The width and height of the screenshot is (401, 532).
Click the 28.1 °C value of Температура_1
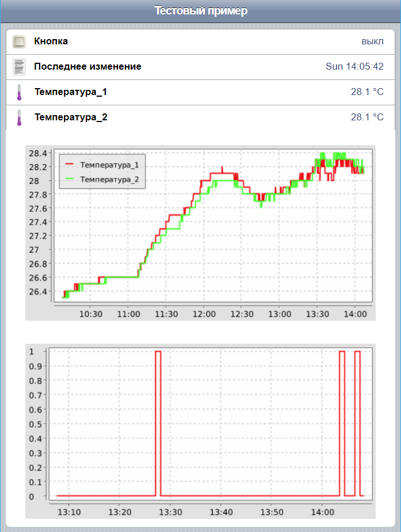click(367, 92)
